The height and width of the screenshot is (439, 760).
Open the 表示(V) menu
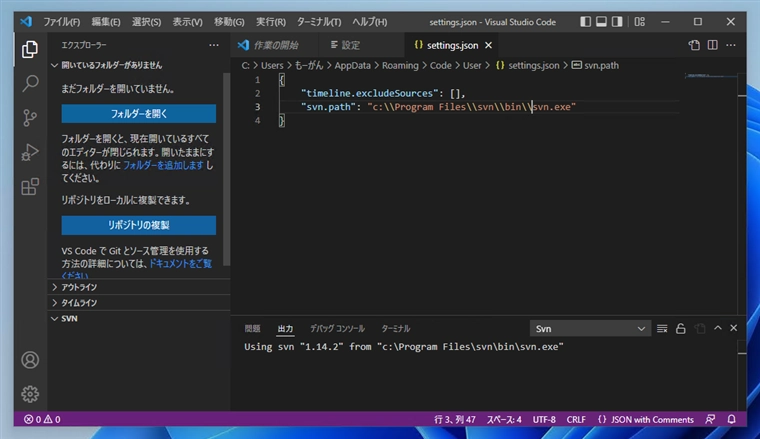(x=188, y=22)
